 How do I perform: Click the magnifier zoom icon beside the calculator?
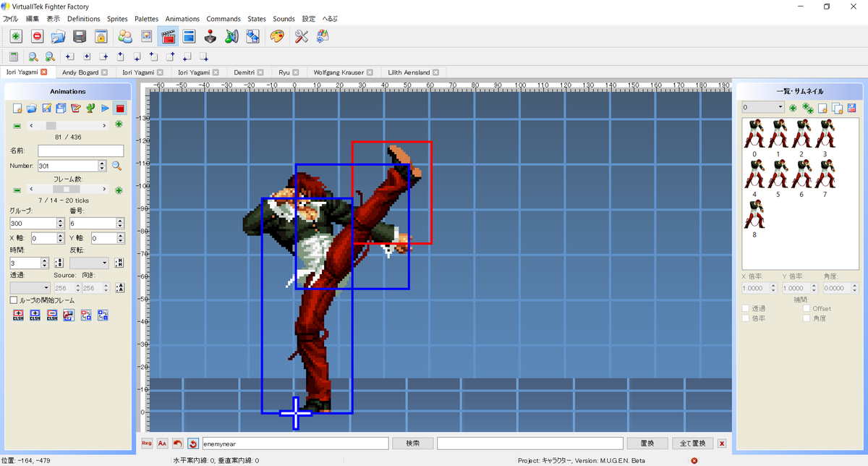click(33, 56)
